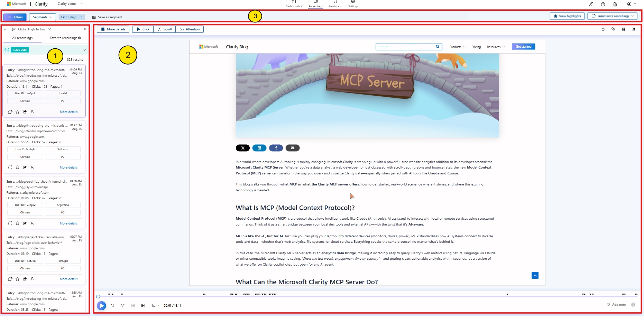Favorite the 01:38 AM recording card
Image resolution: width=644 pixels, height=316 pixels.
click(18, 223)
